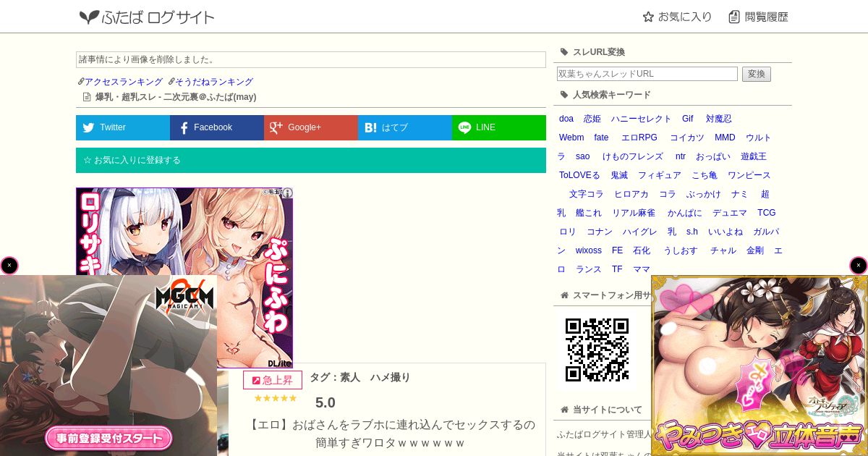This screenshot has height=456, width=868.
Task: Close the right floating ad
Action: (x=859, y=266)
